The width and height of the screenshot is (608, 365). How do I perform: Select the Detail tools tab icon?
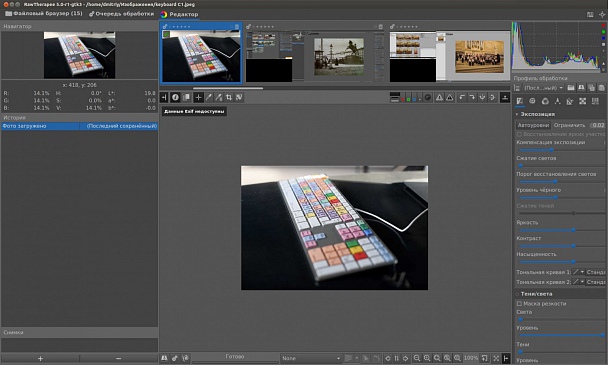(x=532, y=101)
